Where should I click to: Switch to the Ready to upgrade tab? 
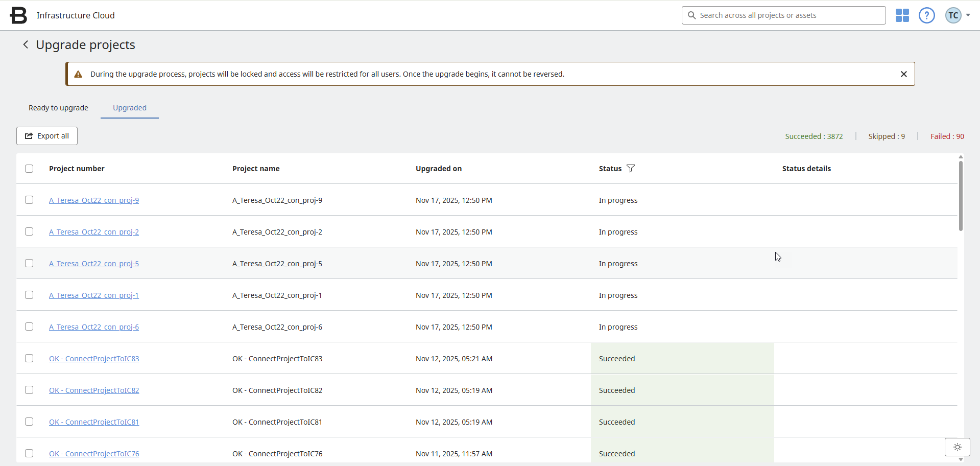coord(58,108)
